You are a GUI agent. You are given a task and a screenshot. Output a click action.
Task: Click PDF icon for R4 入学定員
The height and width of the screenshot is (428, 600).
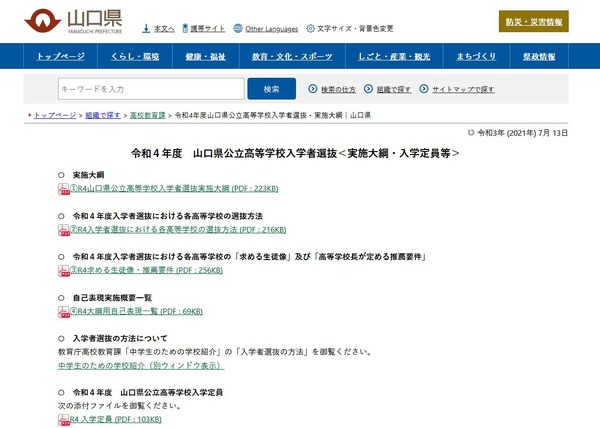coord(64,420)
